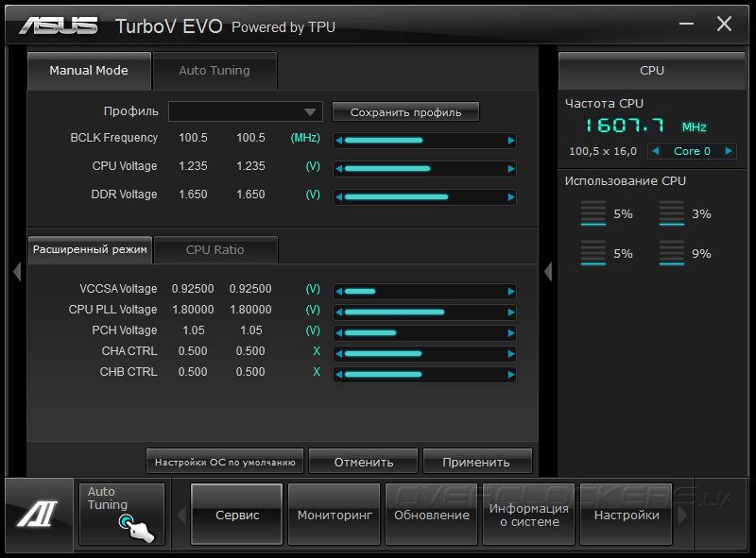
Task: Click the 0.92500 VCCSA target value
Action: [250, 289]
